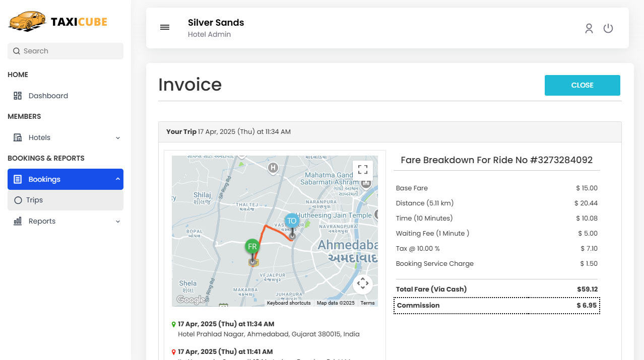
Task: Open Reports via its bar-chart icon
Action: 19,221
